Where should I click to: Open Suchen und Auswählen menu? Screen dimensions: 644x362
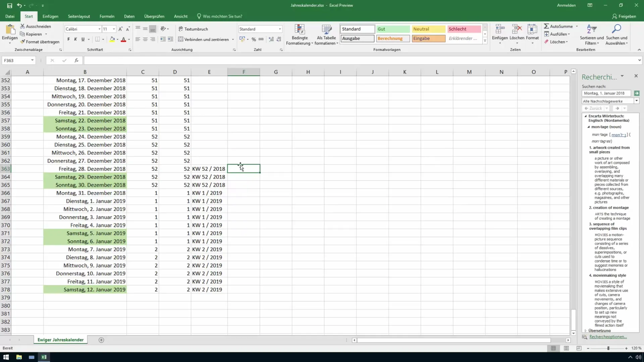(x=616, y=35)
